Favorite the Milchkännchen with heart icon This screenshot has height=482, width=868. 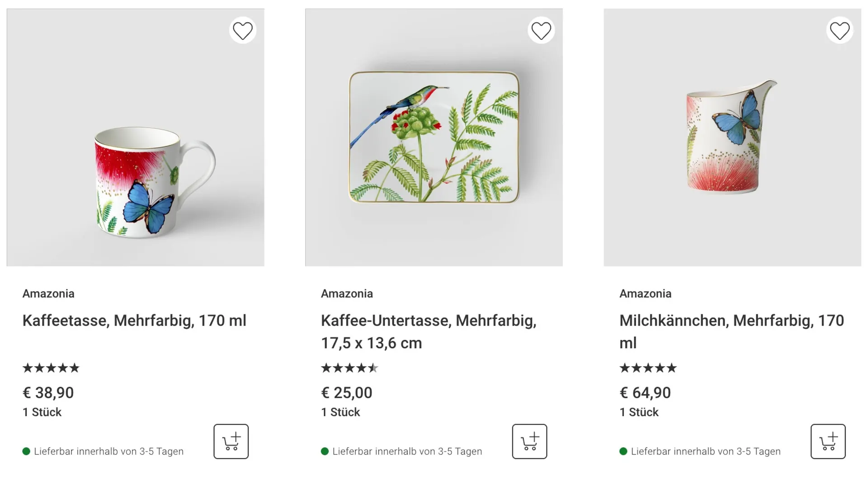[840, 31]
